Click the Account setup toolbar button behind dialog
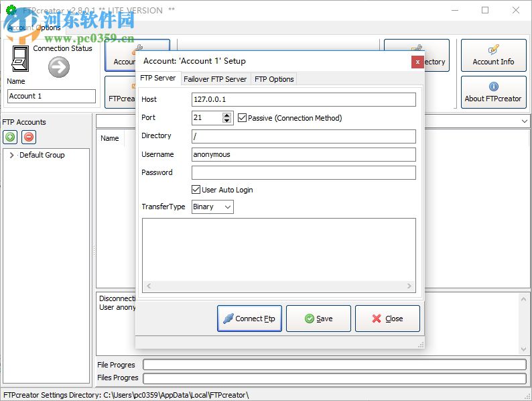The width and height of the screenshot is (532, 401). click(121, 56)
